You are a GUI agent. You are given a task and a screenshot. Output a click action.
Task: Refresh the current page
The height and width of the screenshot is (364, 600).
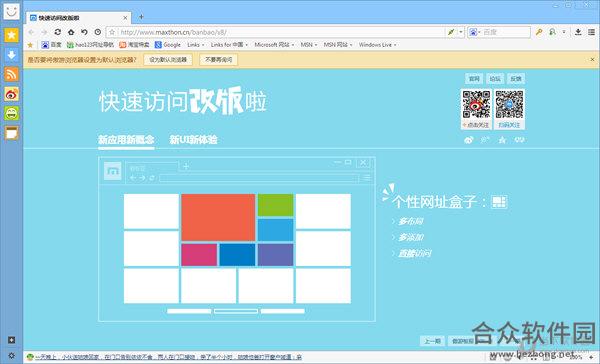click(58, 32)
